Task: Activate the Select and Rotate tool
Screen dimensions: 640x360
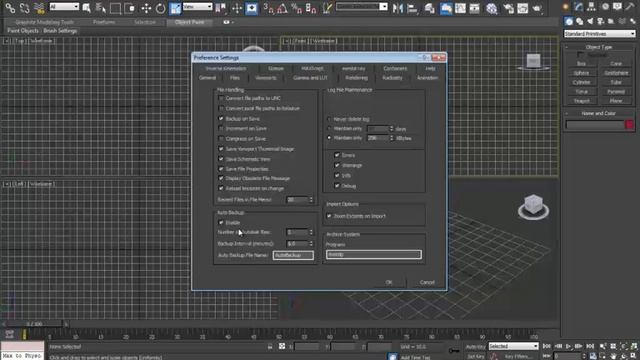Action: [x=160, y=8]
